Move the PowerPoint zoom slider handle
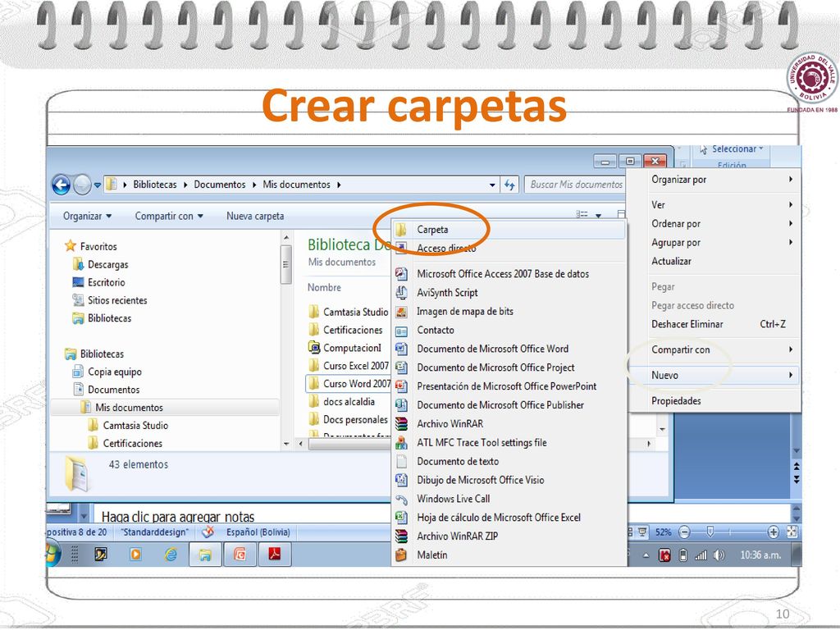840x630 pixels. 710,532
